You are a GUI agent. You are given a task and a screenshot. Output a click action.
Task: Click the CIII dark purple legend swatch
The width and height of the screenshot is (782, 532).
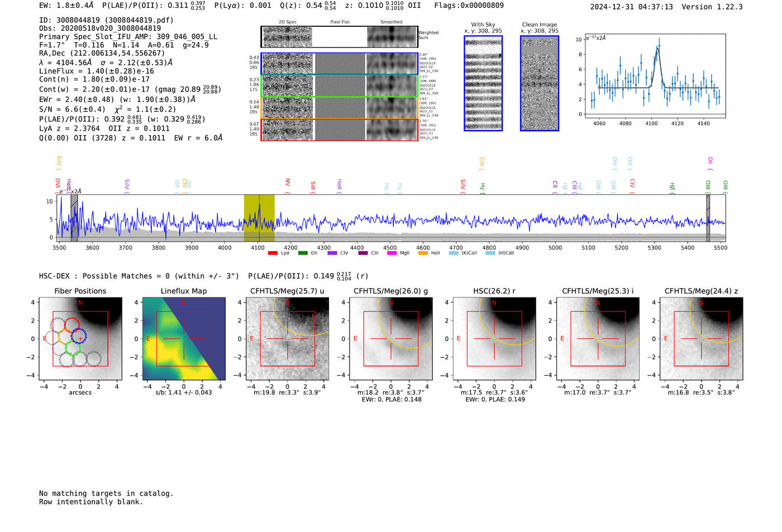363,253
